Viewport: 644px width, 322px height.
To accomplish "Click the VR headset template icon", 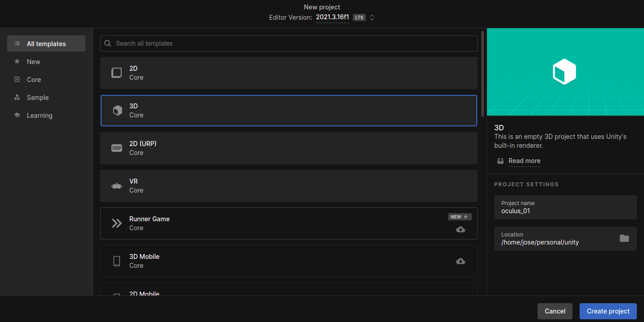I will [x=116, y=186].
